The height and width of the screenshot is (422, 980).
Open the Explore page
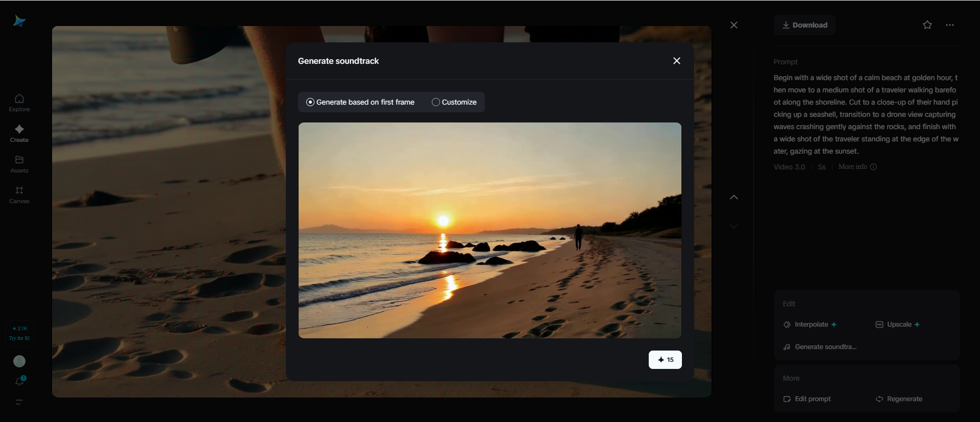[x=19, y=103]
